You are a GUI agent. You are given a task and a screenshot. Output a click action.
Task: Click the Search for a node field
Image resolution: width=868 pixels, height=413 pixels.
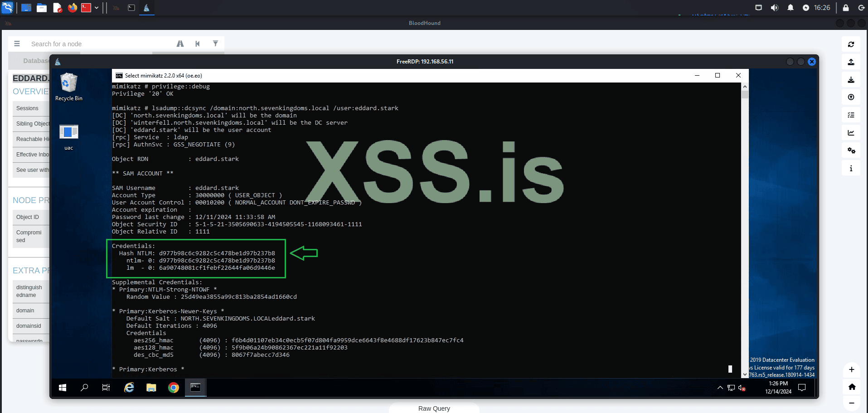point(100,44)
